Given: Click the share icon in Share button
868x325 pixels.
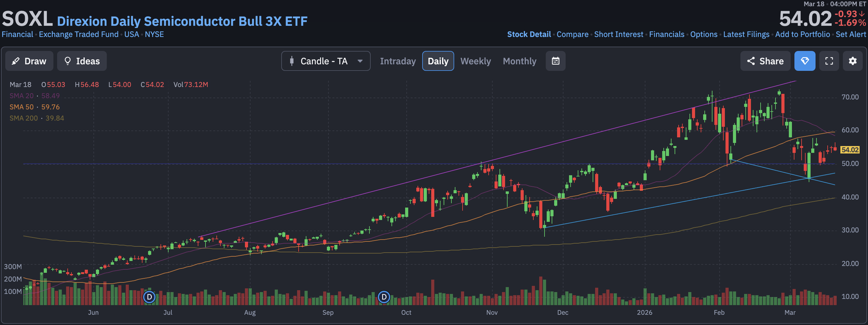Looking at the screenshot, I should [x=751, y=61].
